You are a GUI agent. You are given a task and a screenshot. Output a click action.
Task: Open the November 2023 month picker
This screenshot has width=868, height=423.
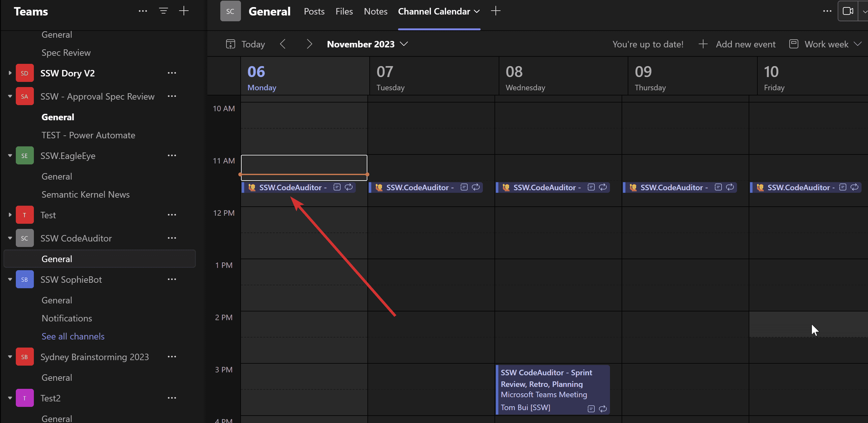[367, 44]
